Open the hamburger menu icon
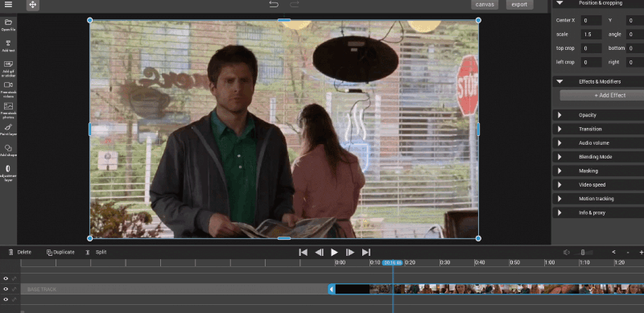644x313 pixels. 8,5
